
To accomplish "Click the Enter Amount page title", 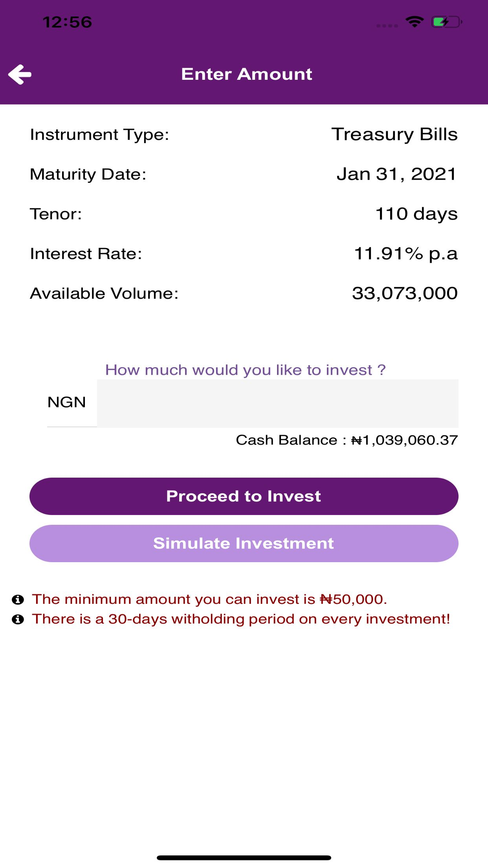I will 247,74.
